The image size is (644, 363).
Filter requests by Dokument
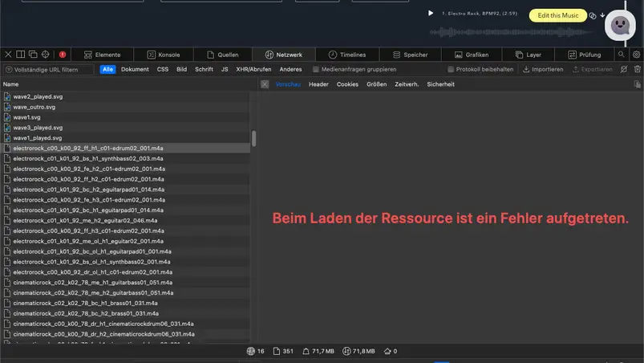(x=135, y=70)
